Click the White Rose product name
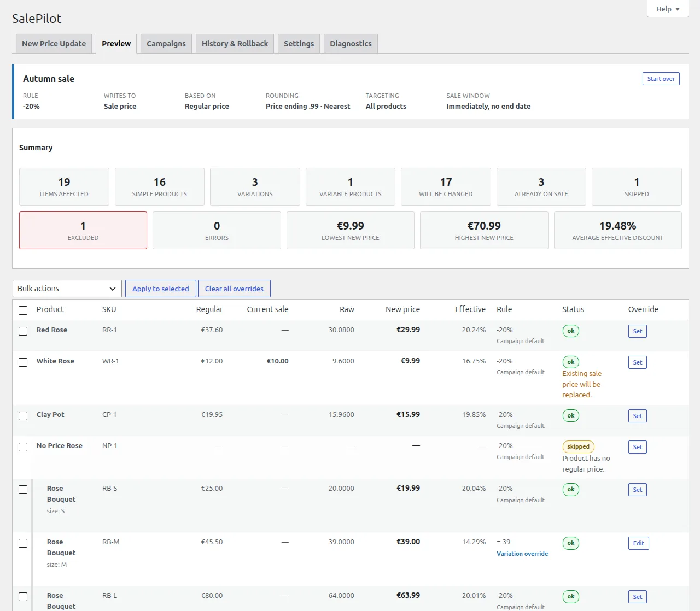Screen dimensions: 700x611 [55, 361]
